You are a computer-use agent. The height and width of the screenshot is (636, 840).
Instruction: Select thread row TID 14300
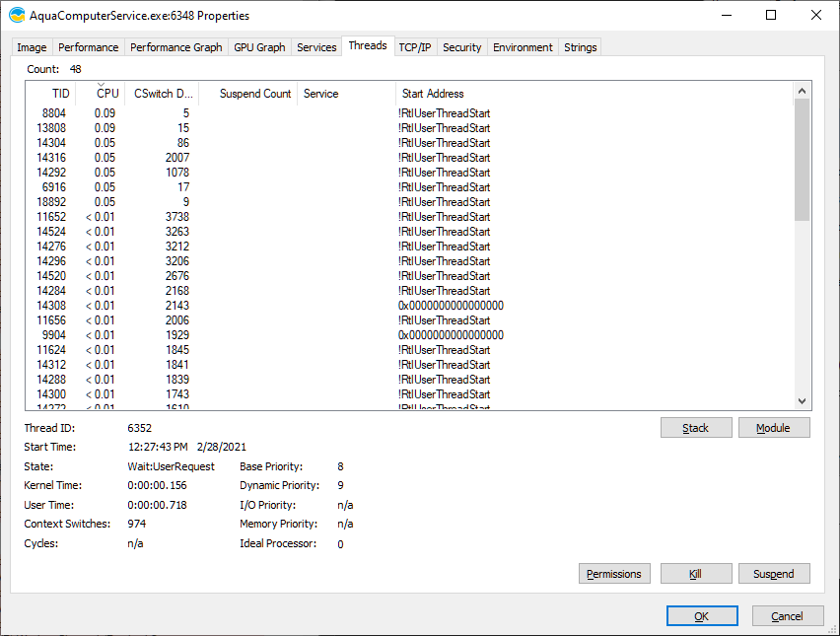point(409,394)
